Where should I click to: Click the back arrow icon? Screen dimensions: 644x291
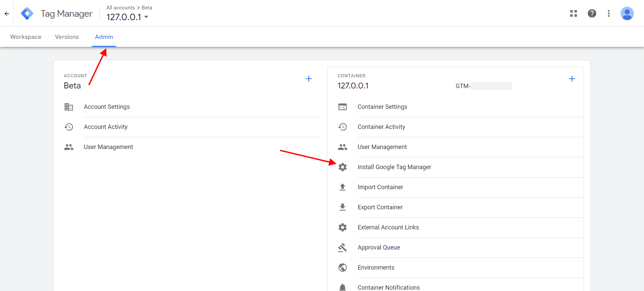coord(7,14)
